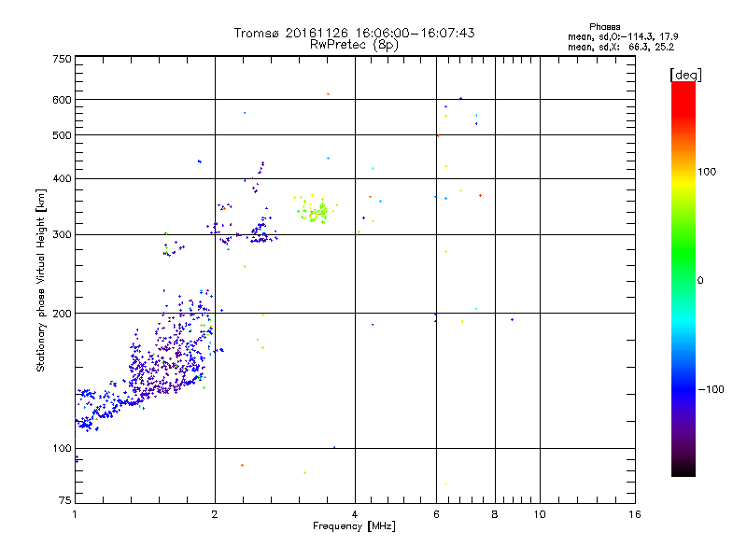Viewport: 747px width, 560px height.
Task: Click the colorbar label '0'
Action: click(699, 281)
